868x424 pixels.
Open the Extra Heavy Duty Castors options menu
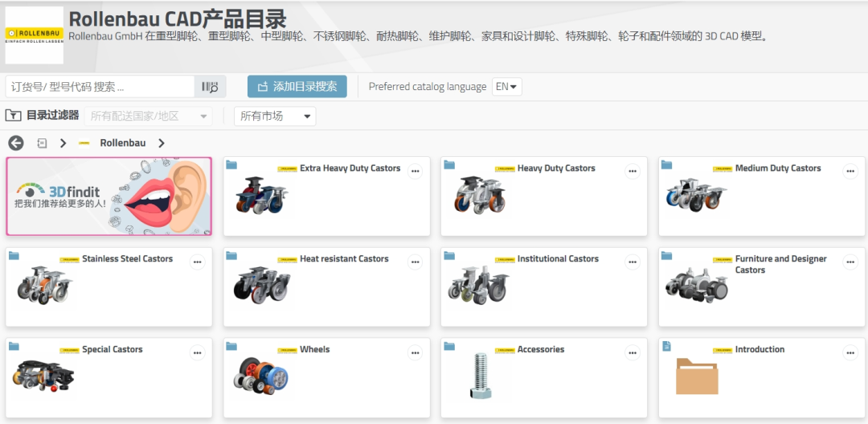(416, 172)
